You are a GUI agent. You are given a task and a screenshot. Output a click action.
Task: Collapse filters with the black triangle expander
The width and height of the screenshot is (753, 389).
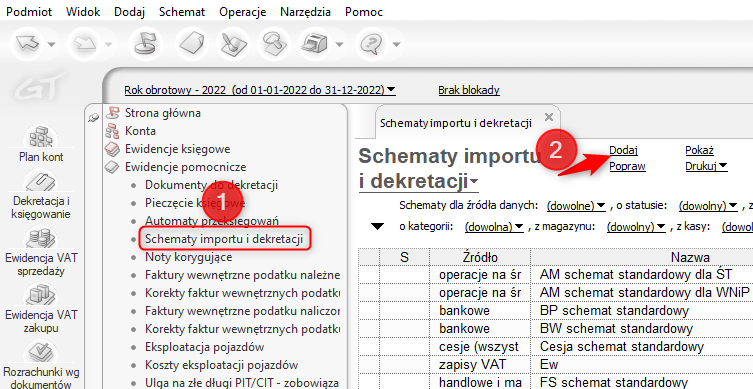point(378,227)
